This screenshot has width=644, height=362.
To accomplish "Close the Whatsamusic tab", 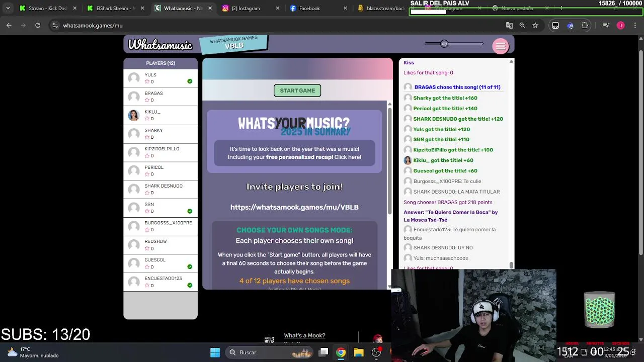I will (210, 8).
